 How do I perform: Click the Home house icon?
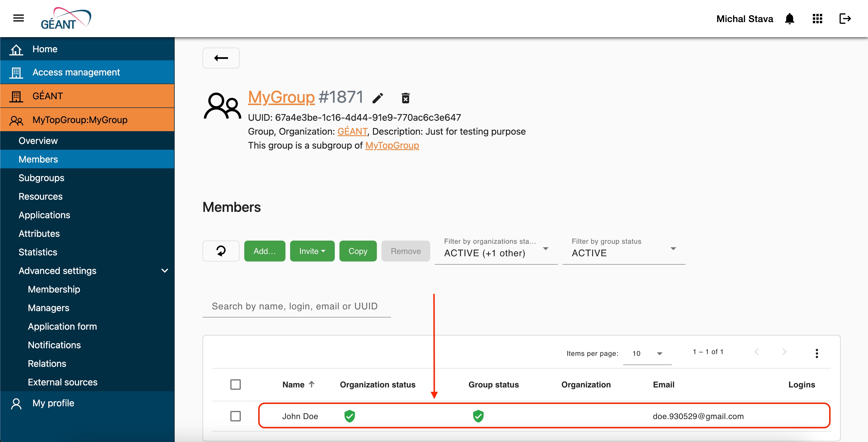(16, 49)
